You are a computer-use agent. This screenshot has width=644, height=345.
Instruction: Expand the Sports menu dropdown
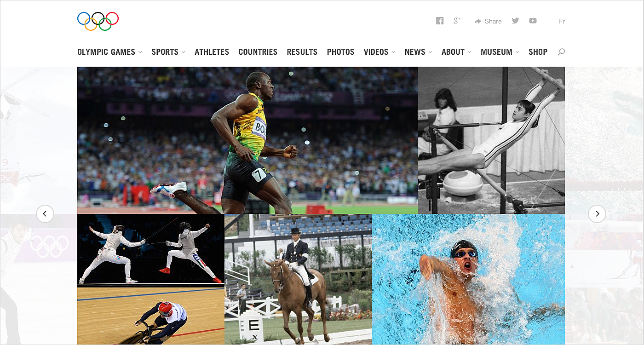[168, 52]
